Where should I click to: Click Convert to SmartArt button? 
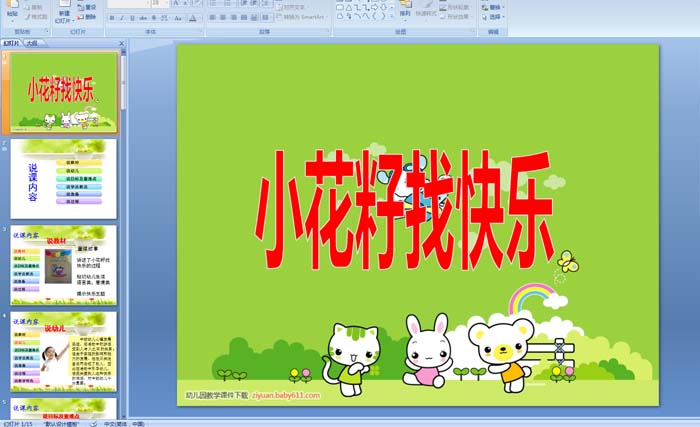[x=301, y=17]
